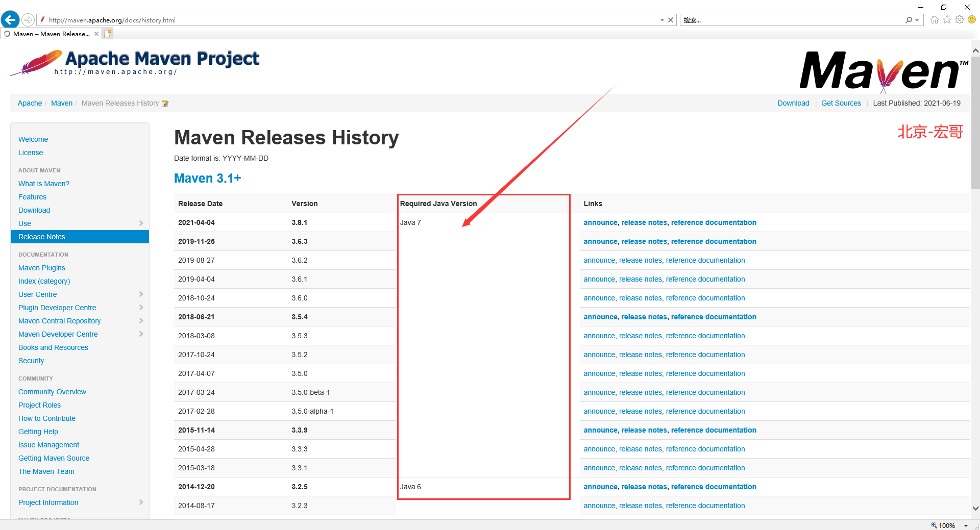Open the Welcome sidebar link

(x=33, y=139)
